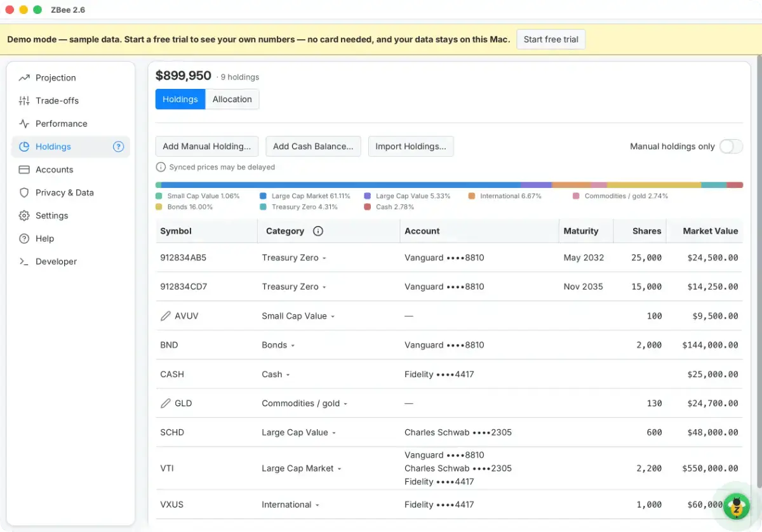Click Start free trial button

click(551, 39)
